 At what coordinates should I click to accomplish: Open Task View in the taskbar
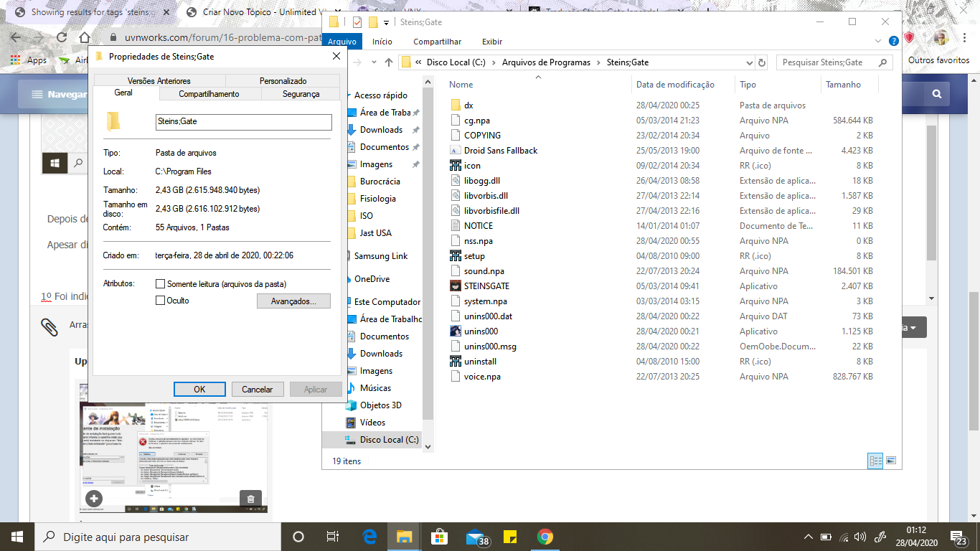(x=333, y=537)
